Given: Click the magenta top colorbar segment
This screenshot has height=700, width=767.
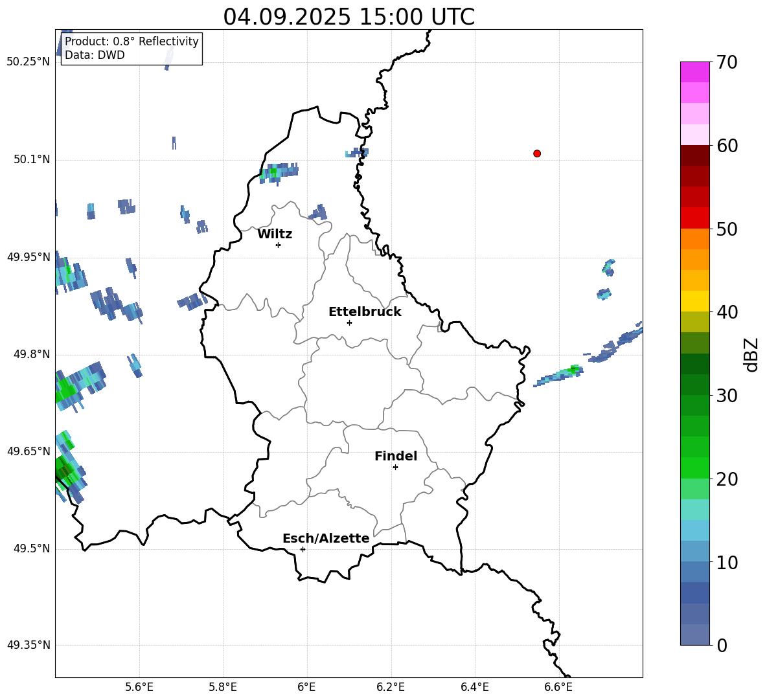Looking at the screenshot, I should (694, 72).
